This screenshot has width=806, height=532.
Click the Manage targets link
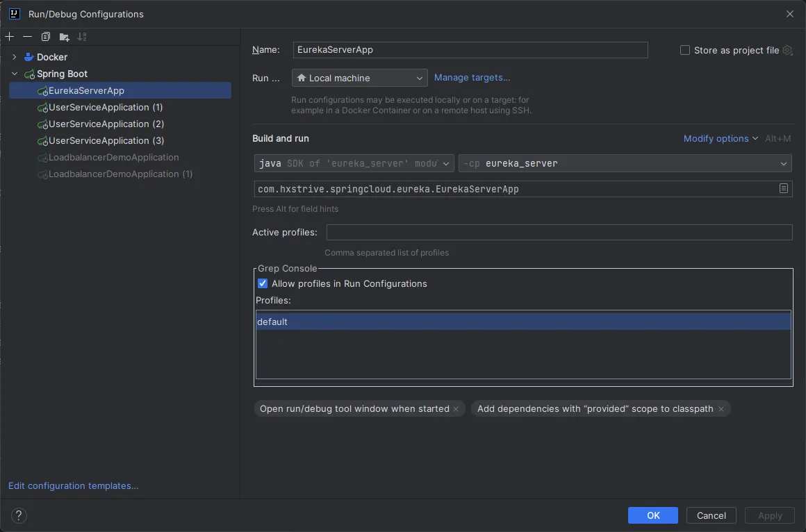pos(472,78)
